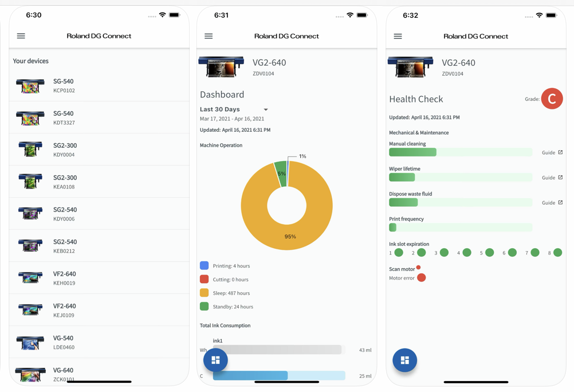
Task: Select device SG2-300 KEA0108
Action: click(x=99, y=182)
